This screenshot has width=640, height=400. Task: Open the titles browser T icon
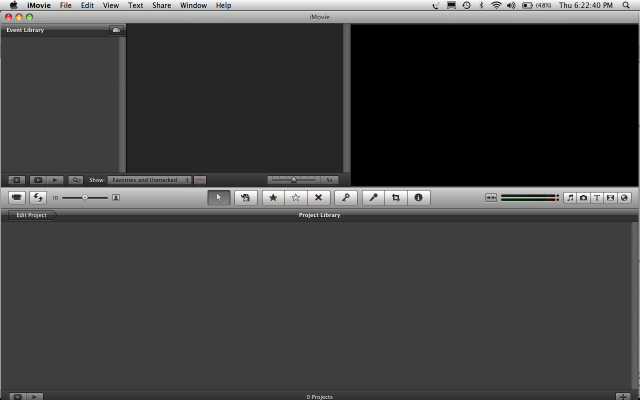pyautogui.click(x=597, y=198)
